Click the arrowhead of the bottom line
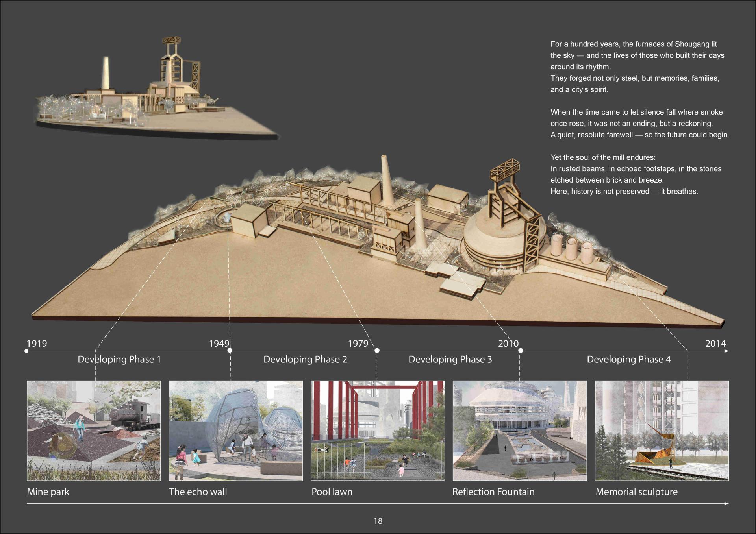 tap(726, 503)
